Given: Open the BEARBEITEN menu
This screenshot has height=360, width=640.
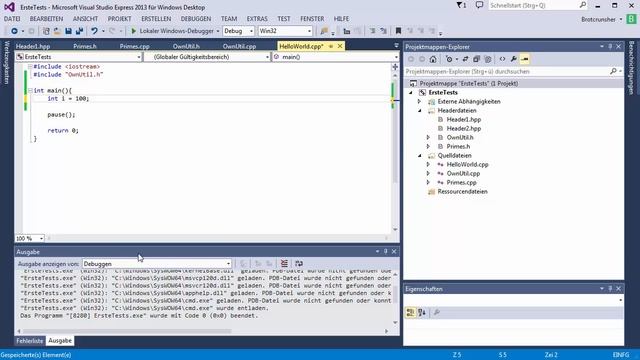Looking at the screenshot, I should point(47,19).
